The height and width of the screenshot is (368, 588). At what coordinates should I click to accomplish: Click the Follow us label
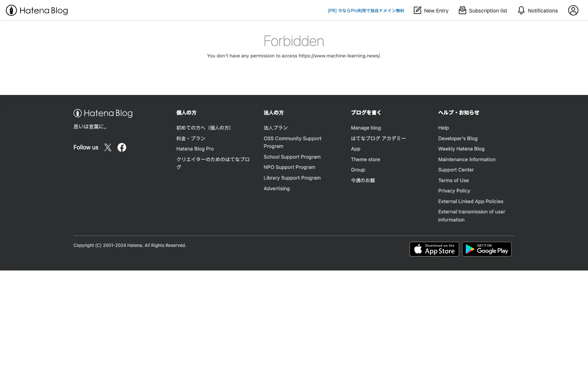86,147
